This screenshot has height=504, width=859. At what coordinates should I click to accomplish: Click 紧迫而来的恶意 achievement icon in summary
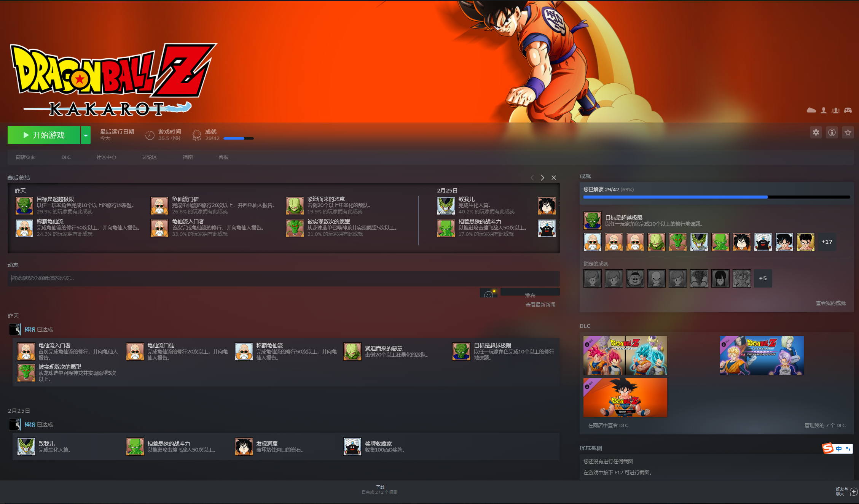click(295, 206)
